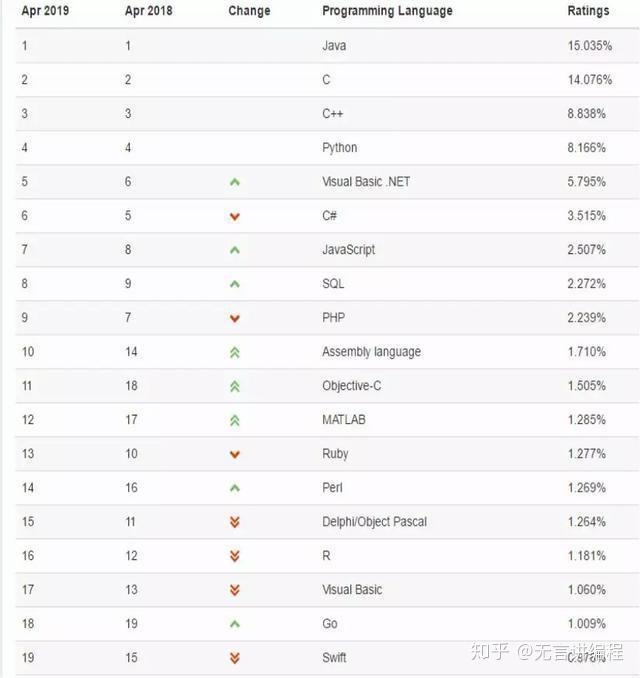This screenshot has height=678, width=640.
Task: Click the Programming Language column header
Action: click(x=387, y=11)
